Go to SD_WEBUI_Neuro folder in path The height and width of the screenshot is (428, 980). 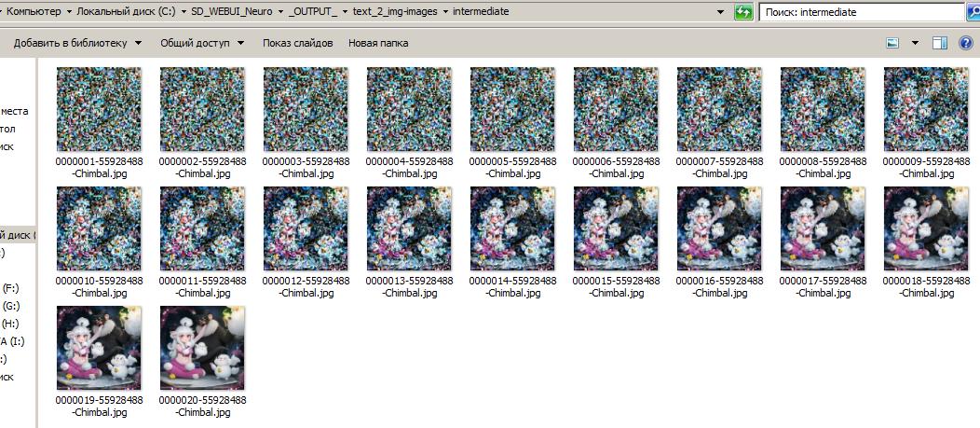pos(233,12)
